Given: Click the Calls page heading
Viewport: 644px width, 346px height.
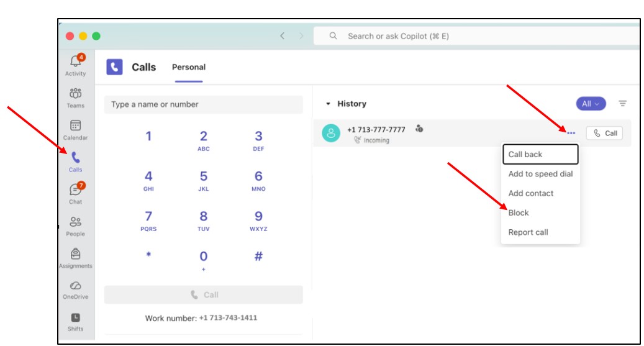Looking at the screenshot, I should point(143,67).
